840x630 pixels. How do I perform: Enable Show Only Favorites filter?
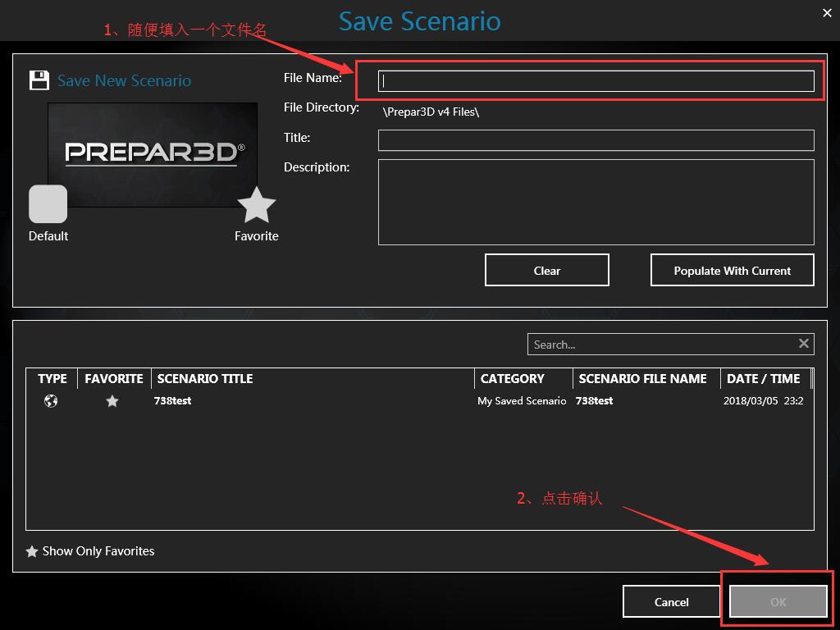[x=89, y=550]
